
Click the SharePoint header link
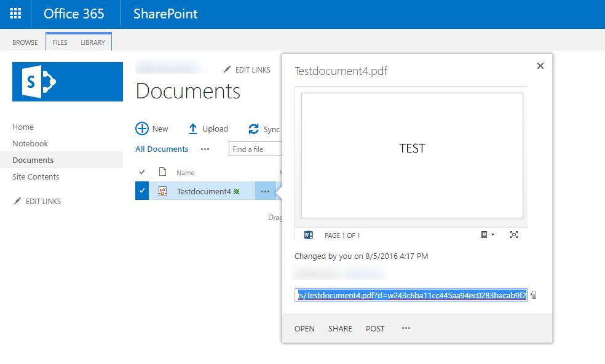(165, 14)
